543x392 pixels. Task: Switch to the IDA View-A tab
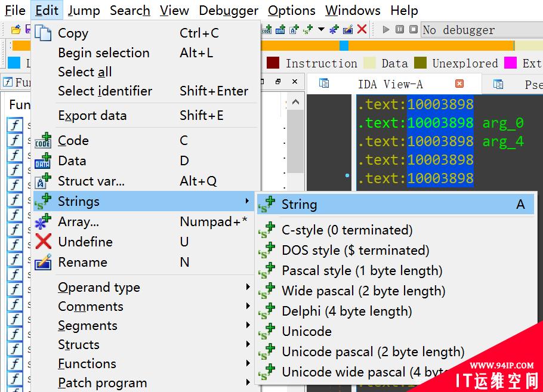coord(390,84)
